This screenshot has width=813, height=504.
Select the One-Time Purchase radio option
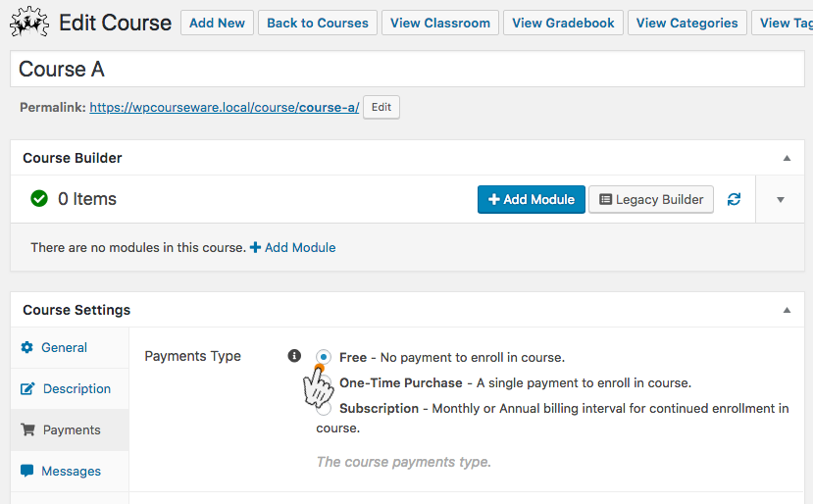[325, 382]
